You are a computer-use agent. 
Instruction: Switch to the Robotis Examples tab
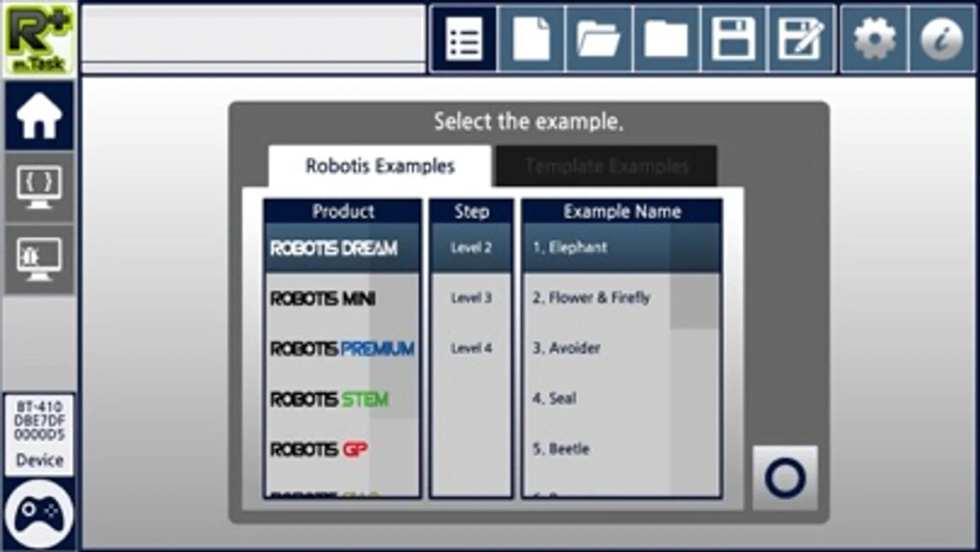coord(380,166)
